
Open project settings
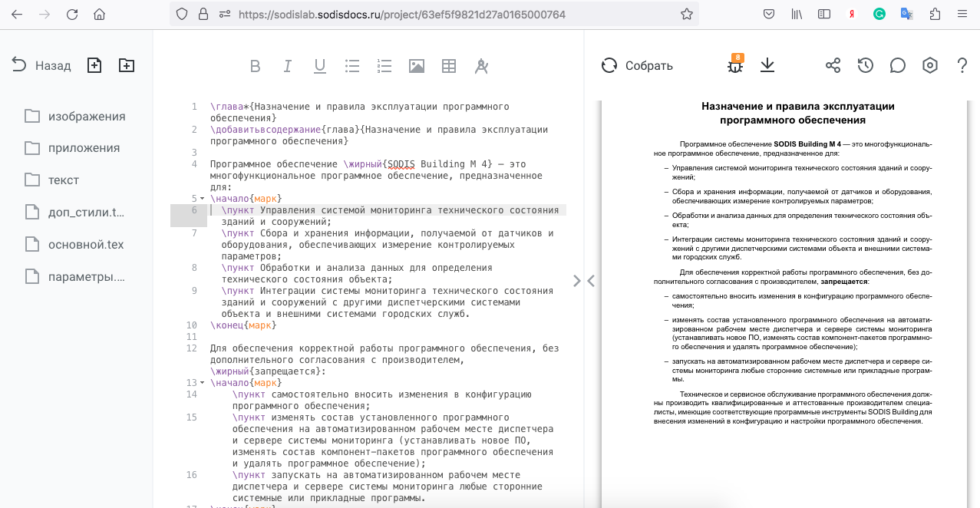click(929, 66)
